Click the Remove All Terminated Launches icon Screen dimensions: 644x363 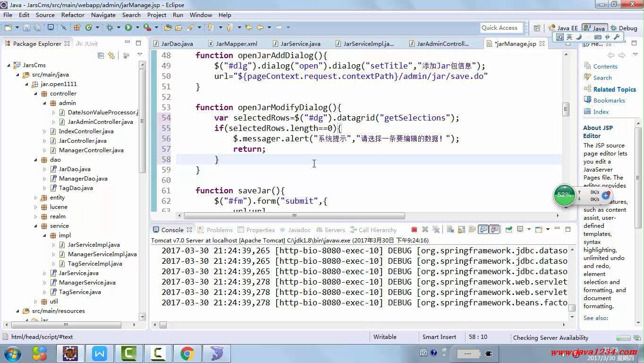tap(436, 230)
